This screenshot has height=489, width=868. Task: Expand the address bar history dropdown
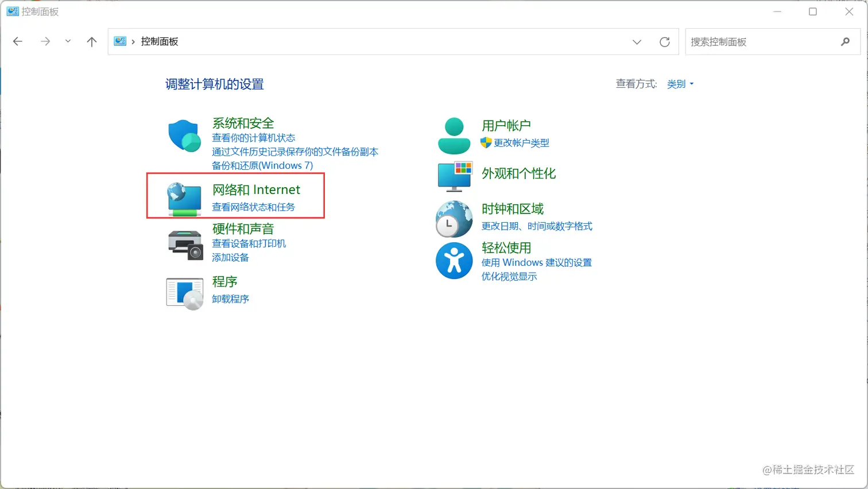click(x=637, y=42)
